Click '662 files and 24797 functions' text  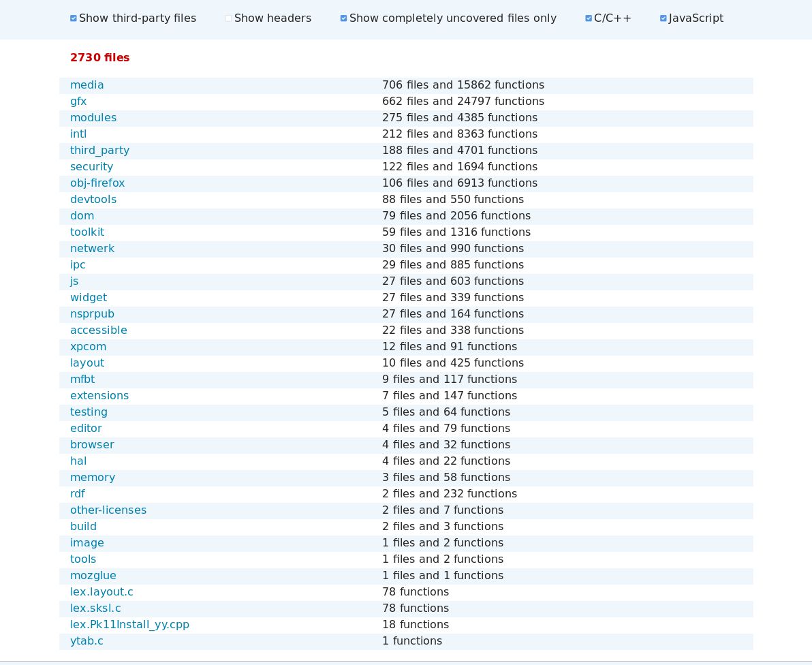[463, 102]
